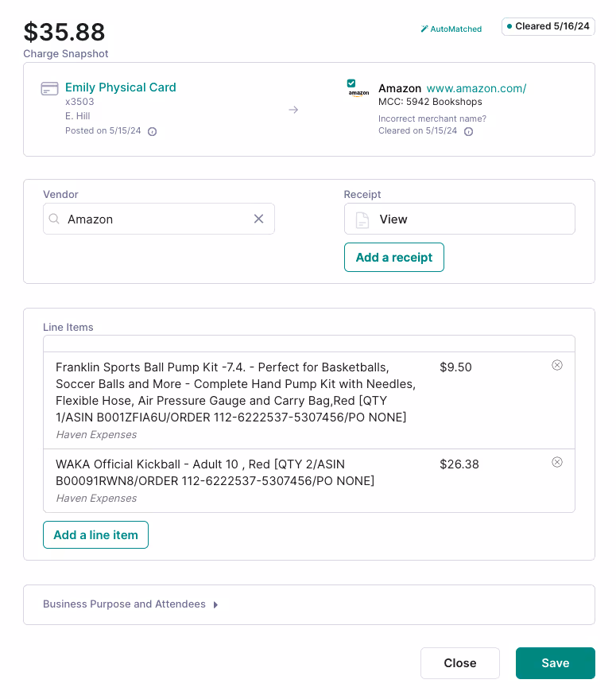
Task: Click the credit card icon beside Emily Physical Card
Action: (49, 88)
